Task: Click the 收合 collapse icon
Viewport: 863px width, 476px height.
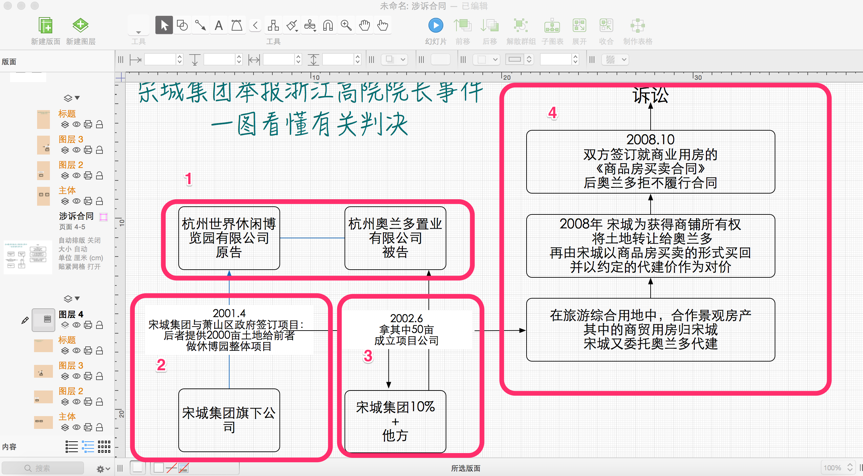Action: (606, 25)
